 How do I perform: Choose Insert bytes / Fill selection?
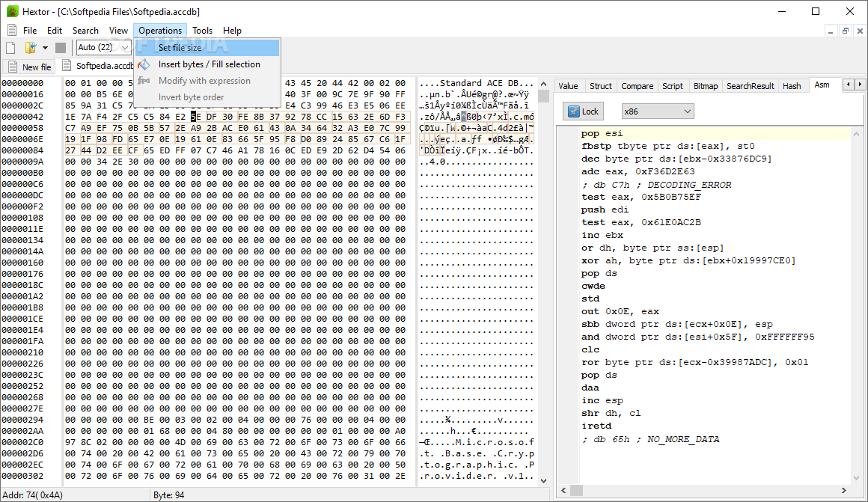click(207, 64)
